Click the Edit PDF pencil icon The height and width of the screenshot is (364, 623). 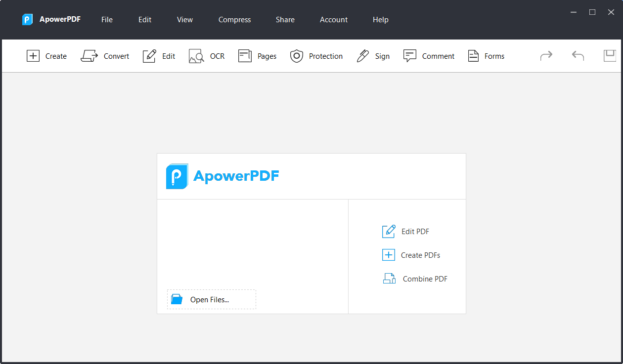tap(389, 231)
